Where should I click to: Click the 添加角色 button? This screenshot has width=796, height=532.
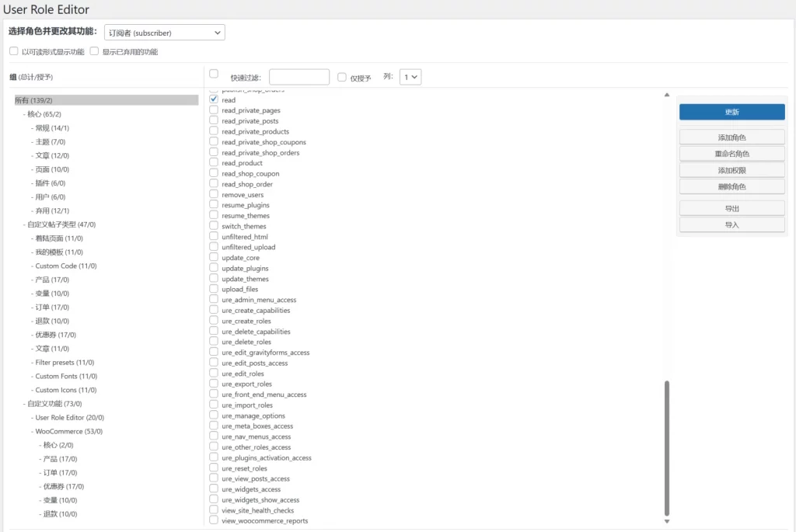click(x=731, y=137)
